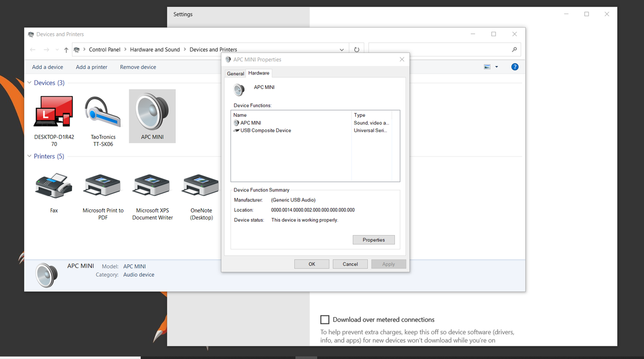Click the change view icon
The height and width of the screenshot is (359, 644).
487,67
